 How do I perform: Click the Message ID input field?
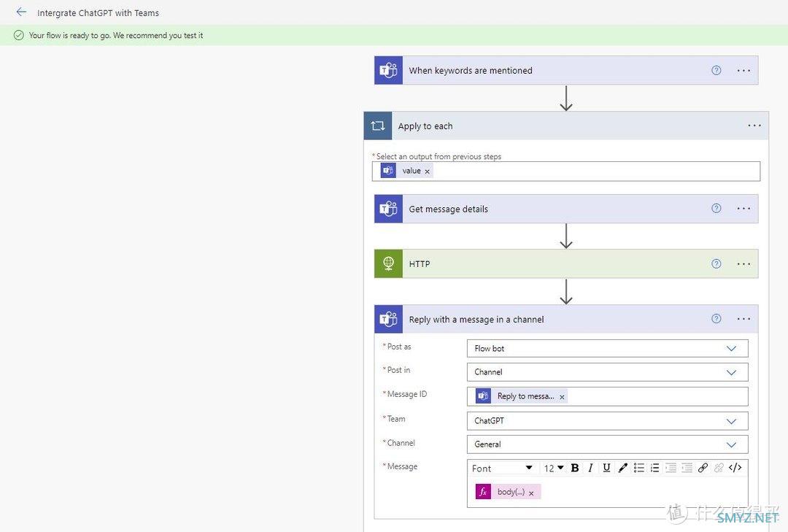click(607, 396)
